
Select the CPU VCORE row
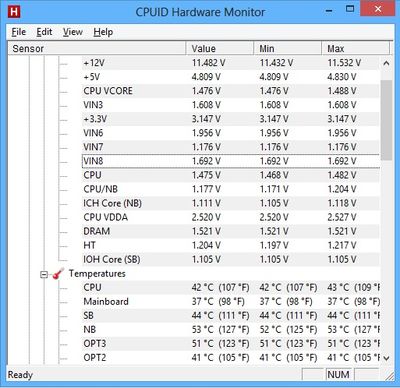click(231, 91)
